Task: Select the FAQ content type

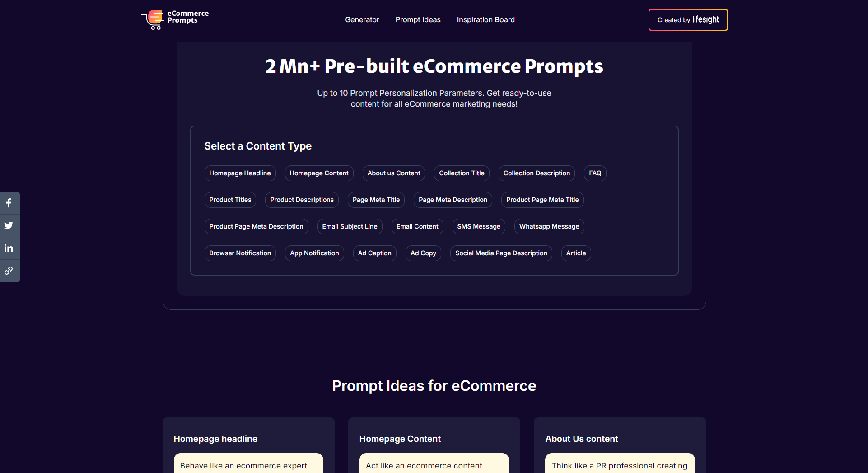Action: coord(595,173)
